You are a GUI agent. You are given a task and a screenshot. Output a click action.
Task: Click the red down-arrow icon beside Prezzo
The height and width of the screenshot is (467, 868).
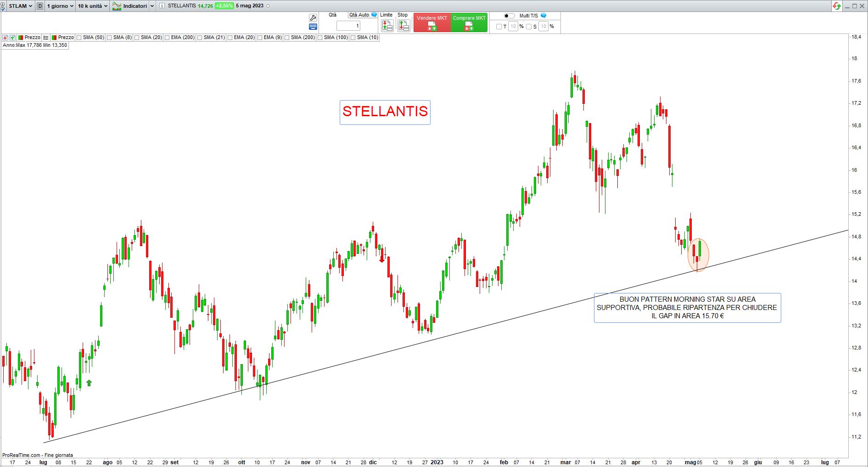coord(5,38)
